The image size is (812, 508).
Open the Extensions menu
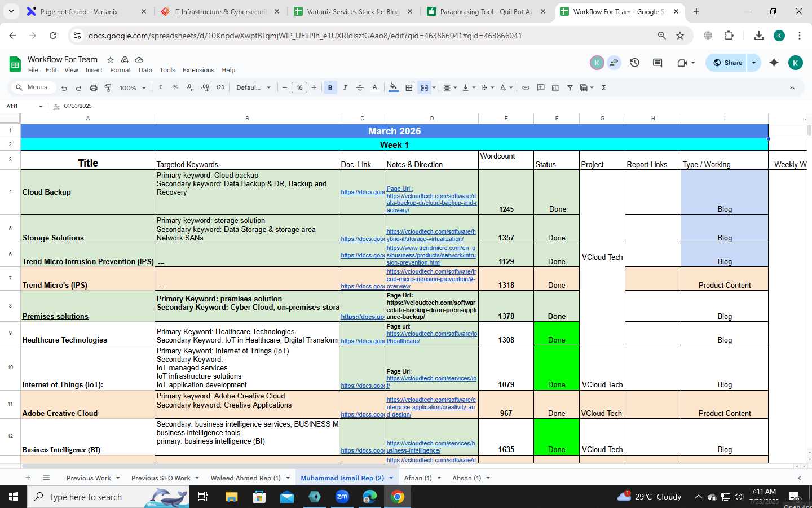tap(198, 70)
